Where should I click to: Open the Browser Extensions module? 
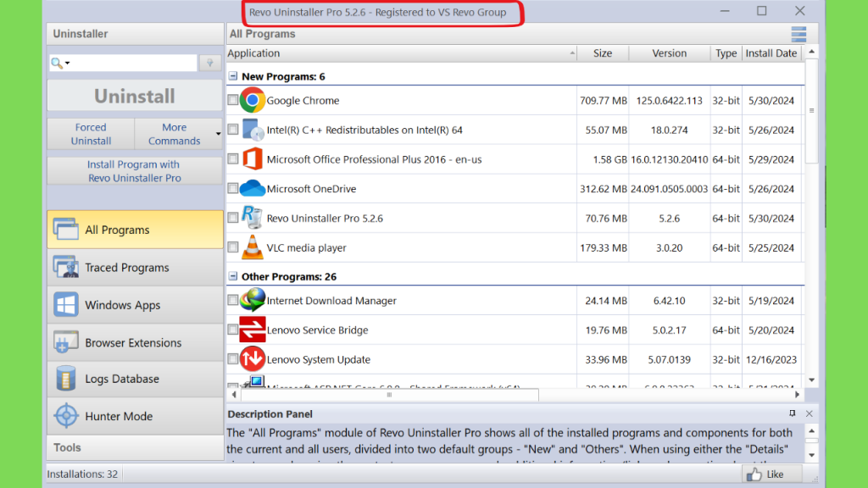(x=135, y=342)
